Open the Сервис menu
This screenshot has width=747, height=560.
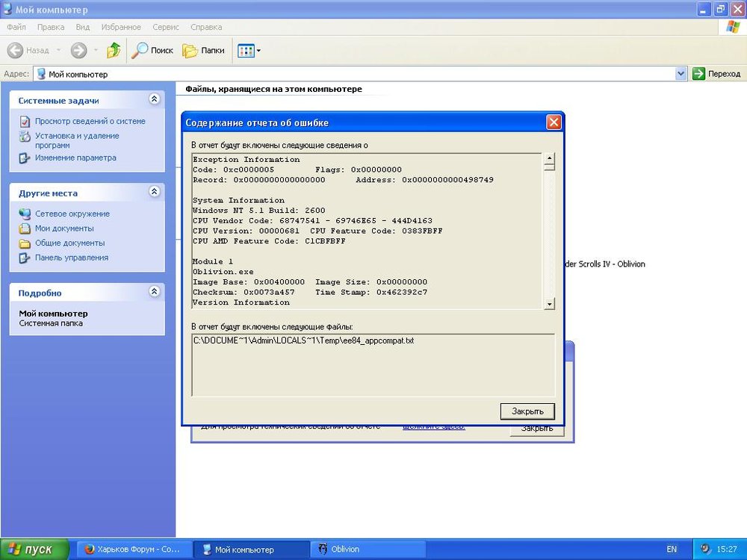tap(166, 27)
